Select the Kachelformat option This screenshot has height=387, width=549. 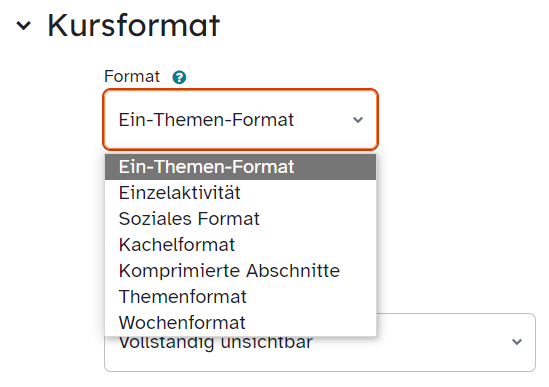coord(241,244)
